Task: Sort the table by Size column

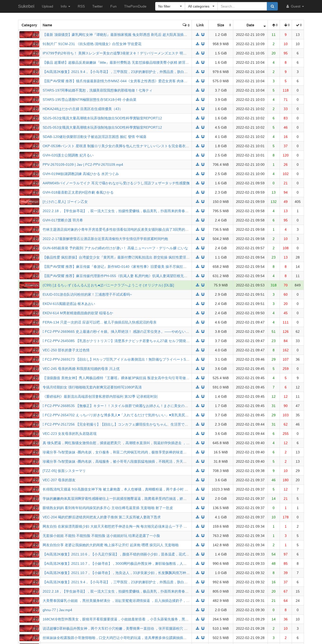Action: (221, 25)
